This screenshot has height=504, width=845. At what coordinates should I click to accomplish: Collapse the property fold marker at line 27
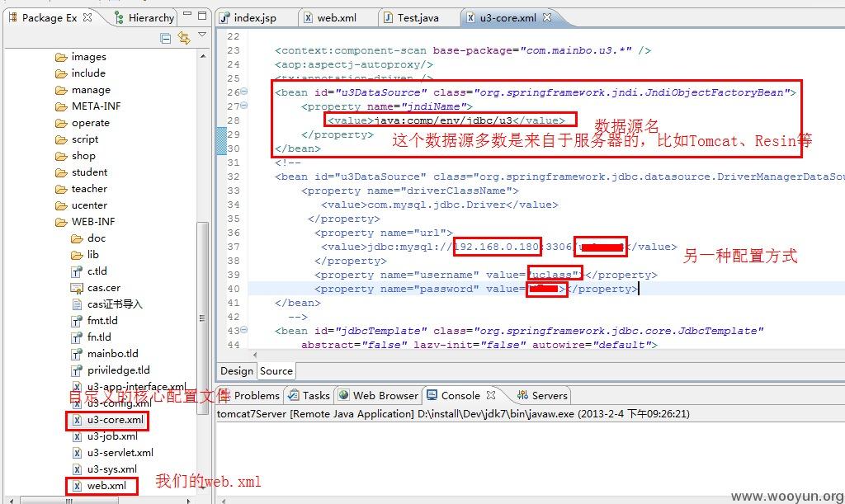coord(243,106)
